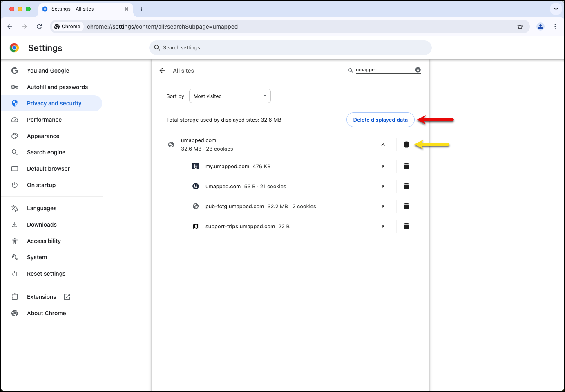
Task: Open Appearance settings
Action: [x=51, y=136]
